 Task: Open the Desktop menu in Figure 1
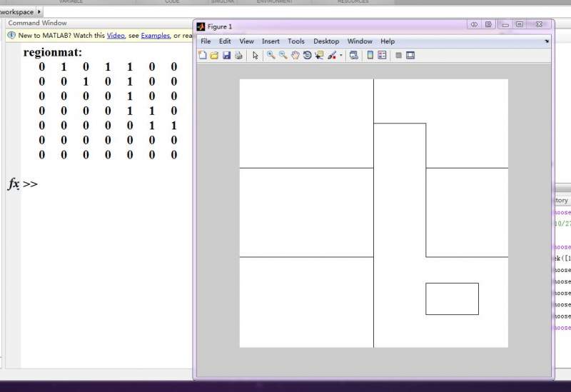[x=326, y=41]
